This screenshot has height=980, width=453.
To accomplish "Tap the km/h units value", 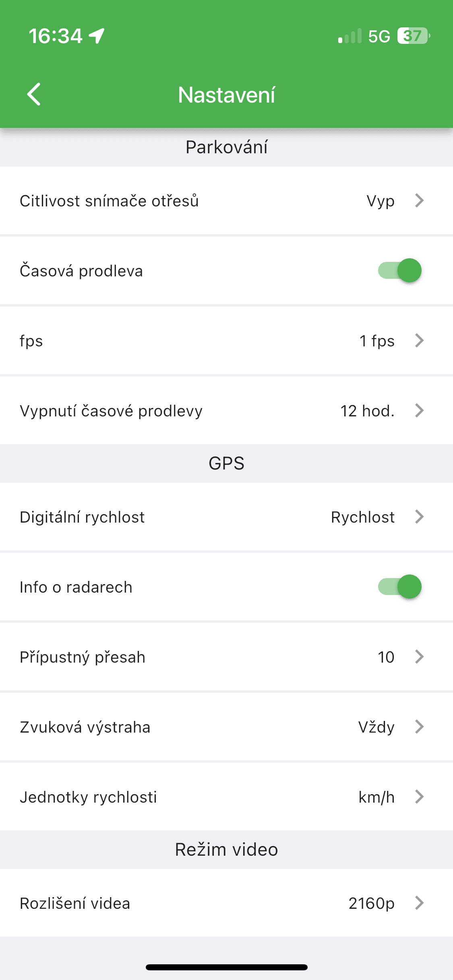I will click(x=376, y=797).
